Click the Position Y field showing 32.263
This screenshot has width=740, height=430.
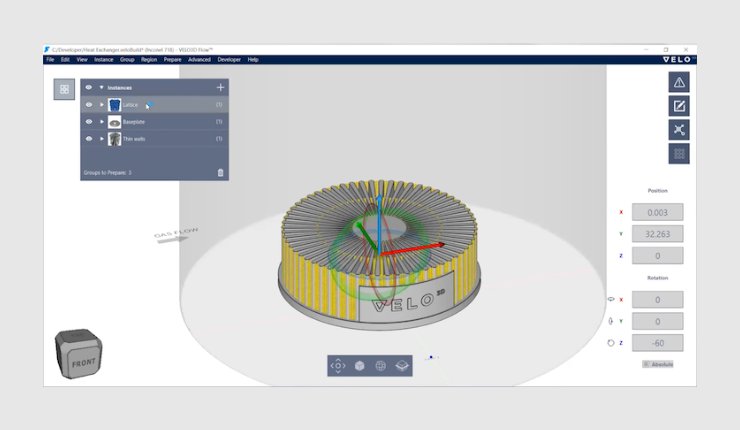coord(657,234)
